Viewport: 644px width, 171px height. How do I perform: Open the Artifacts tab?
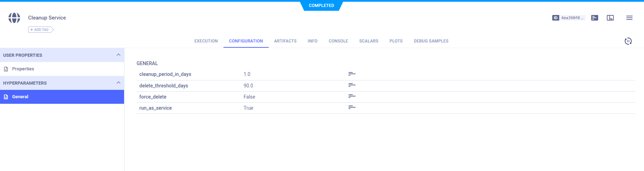point(285,41)
